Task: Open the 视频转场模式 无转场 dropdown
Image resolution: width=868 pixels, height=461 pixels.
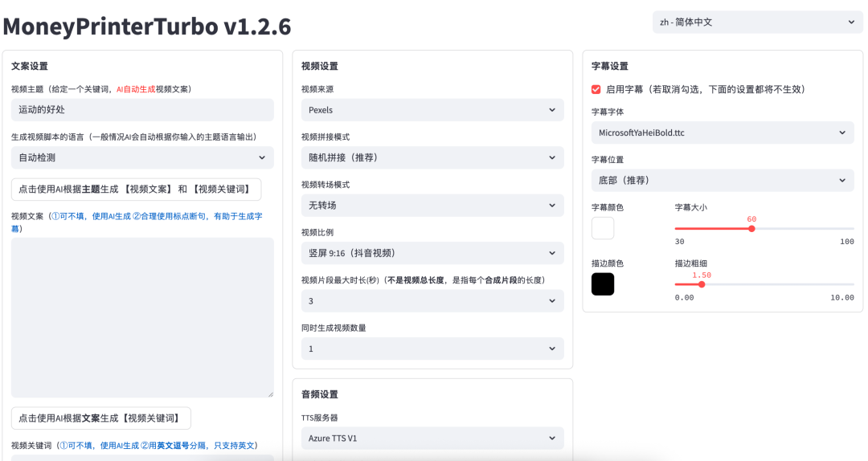Action: [x=432, y=206]
